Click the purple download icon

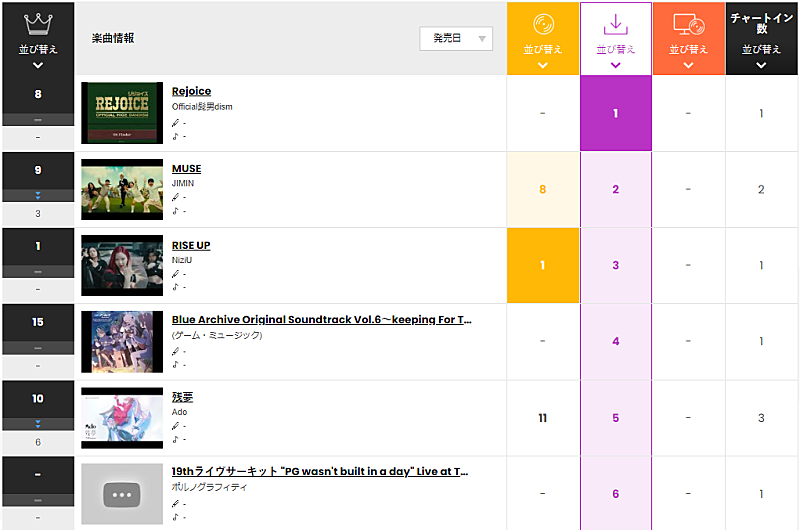(615, 24)
